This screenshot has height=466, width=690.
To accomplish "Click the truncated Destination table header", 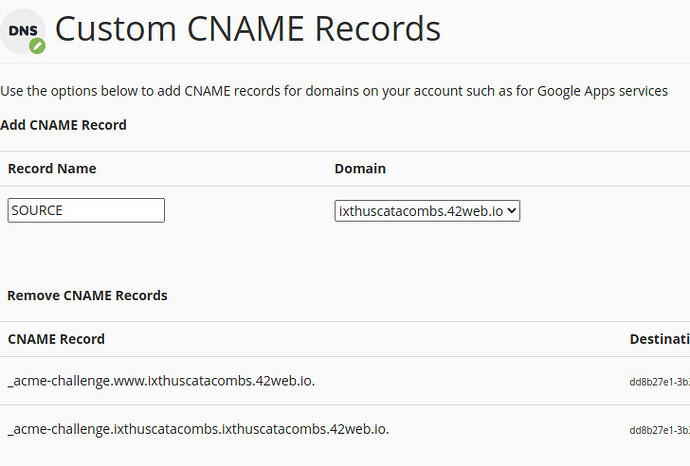I will point(660,339).
